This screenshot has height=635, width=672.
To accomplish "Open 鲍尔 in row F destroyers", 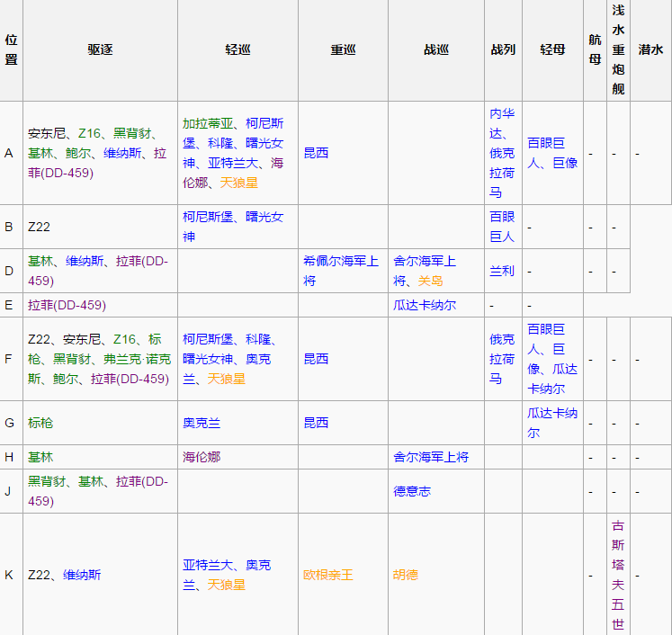I will click(x=65, y=379).
